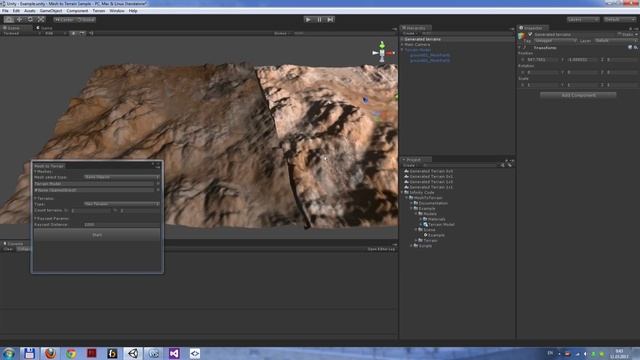This screenshot has height=360, width=640.
Task: Toggle scene lighting button
Action: coord(73,33)
